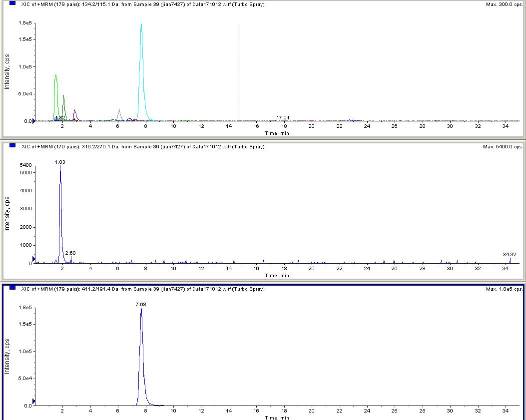Click the blue threshold arrow in the bottom pane

pyautogui.click(x=34, y=401)
